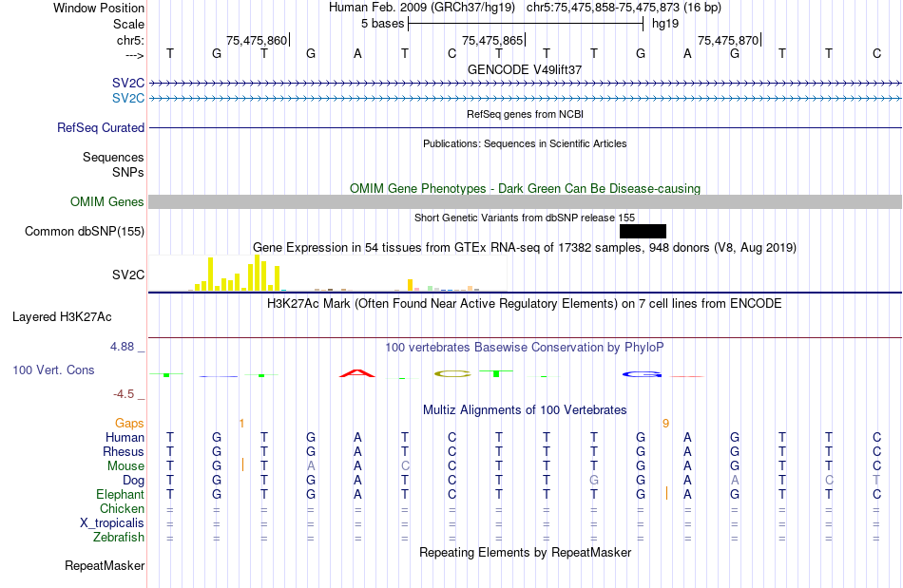The width and height of the screenshot is (903, 588).
Task: Open the OMIM Genes track label
Action: [106, 202]
